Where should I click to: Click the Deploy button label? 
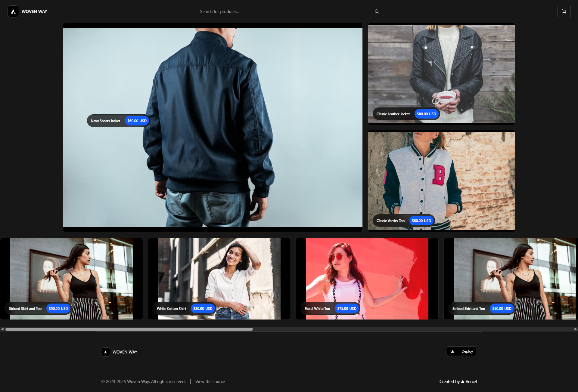[x=467, y=351]
